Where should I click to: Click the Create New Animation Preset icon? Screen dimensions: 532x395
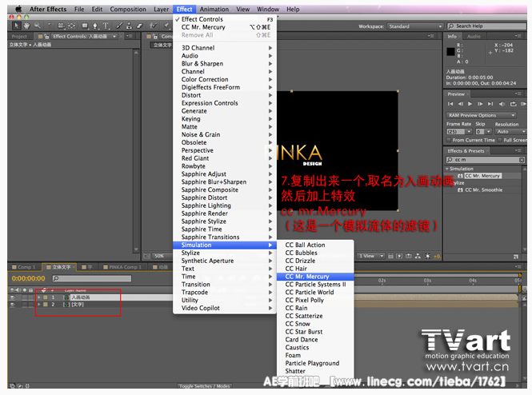(516, 257)
